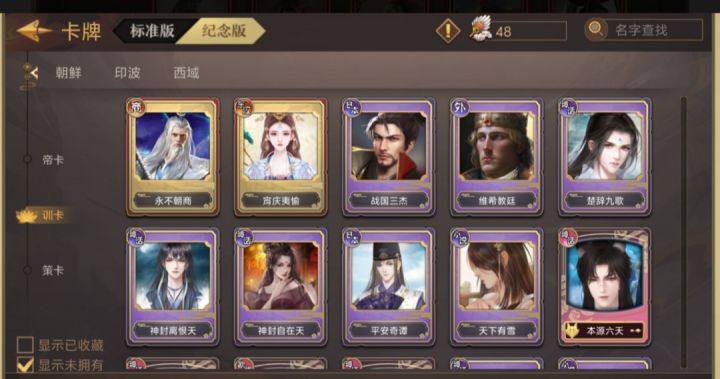This screenshot has height=379, width=720.
Task: Choose the 朝鲜 faction filter
Action: 68,73
